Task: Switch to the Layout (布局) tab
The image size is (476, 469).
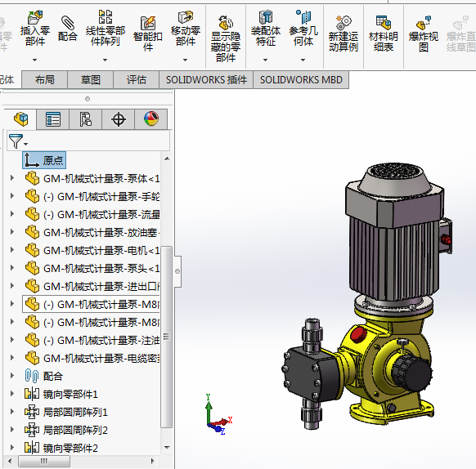Action: [x=45, y=80]
